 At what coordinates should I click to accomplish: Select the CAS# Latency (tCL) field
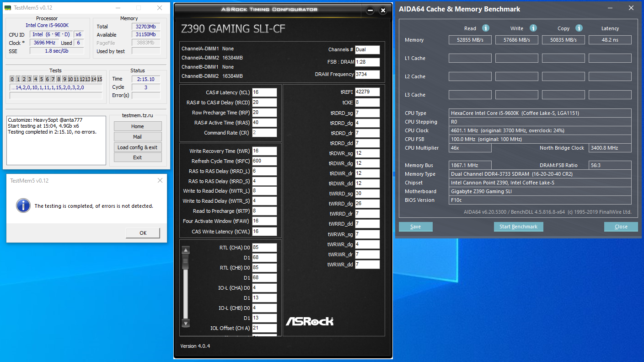(x=264, y=92)
